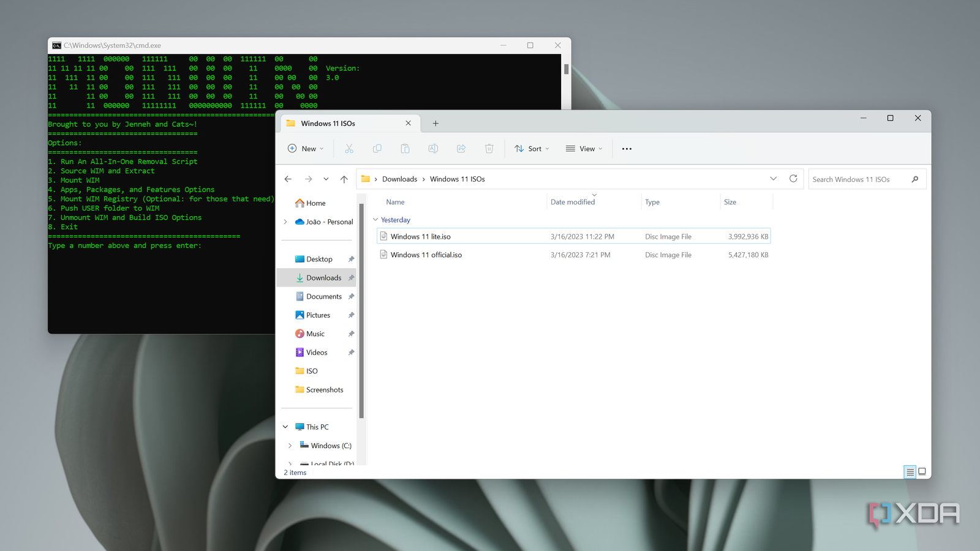Open the Share icon
Viewport: 980px width, 551px height.
[461, 148]
